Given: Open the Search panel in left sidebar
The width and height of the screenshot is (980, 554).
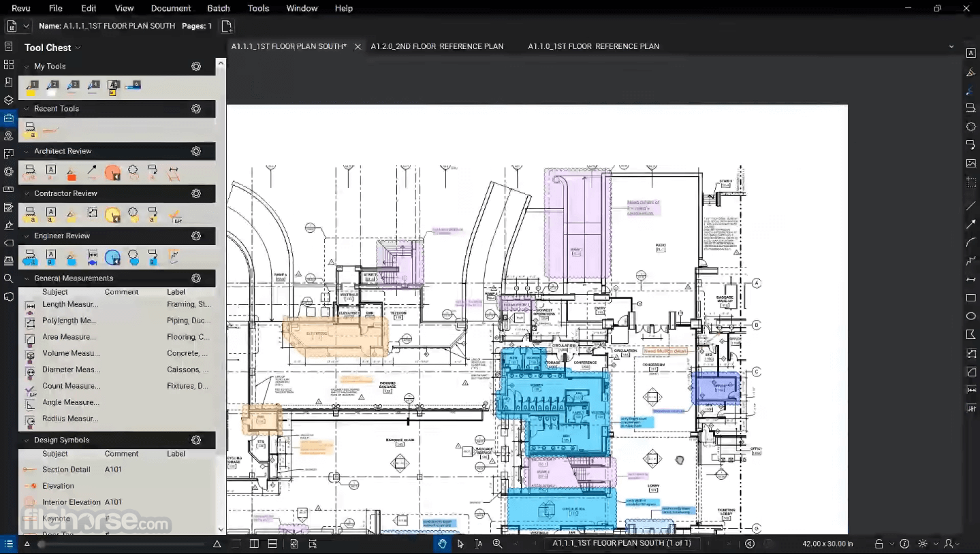Looking at the screenshot, I should click(x=9, y=278).
